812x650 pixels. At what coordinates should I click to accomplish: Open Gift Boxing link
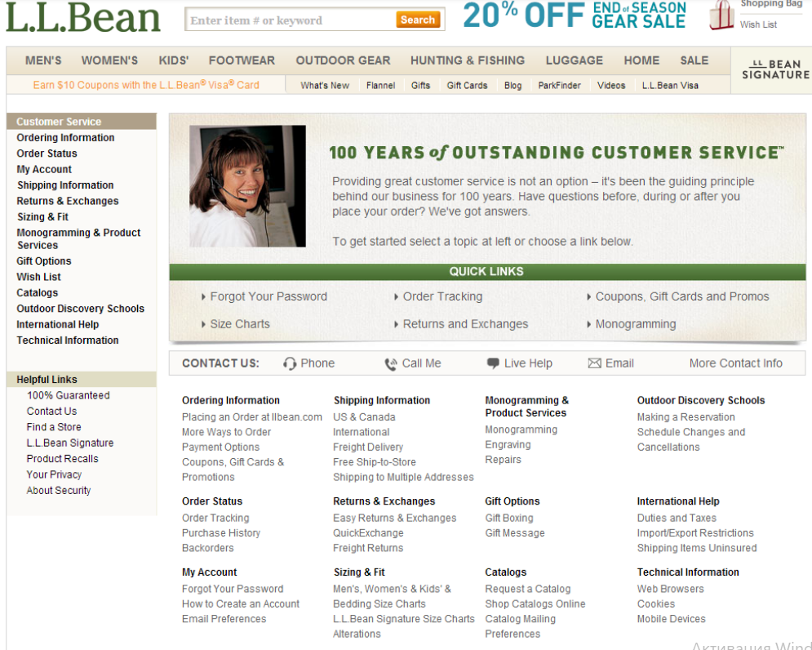[509, 519]
